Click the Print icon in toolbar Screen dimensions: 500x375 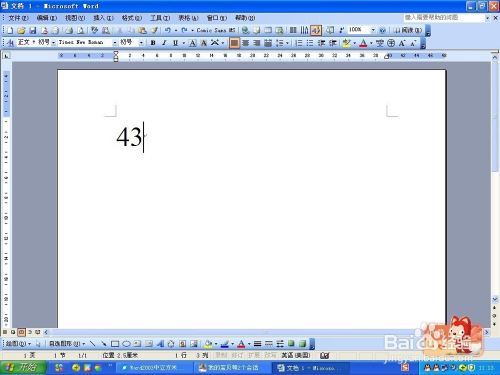click(x=69, y=31)
